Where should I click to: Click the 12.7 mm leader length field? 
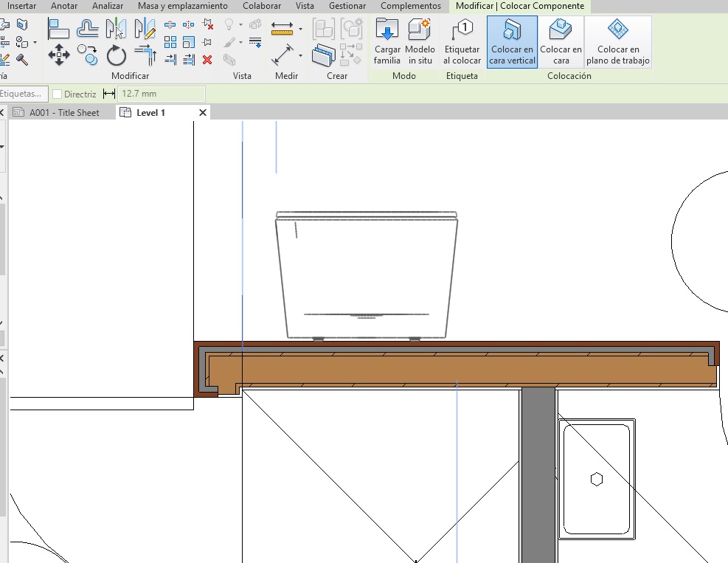(x=162, y=94)
